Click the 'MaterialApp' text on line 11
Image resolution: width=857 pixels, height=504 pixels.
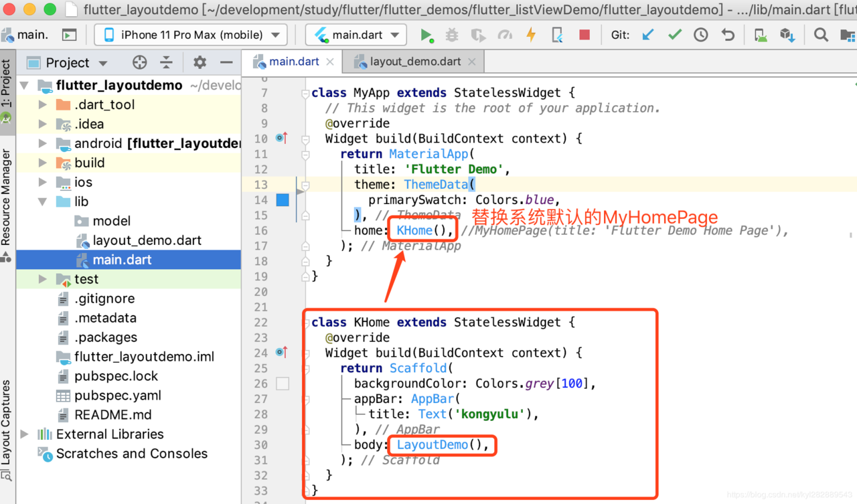(428, 154)
